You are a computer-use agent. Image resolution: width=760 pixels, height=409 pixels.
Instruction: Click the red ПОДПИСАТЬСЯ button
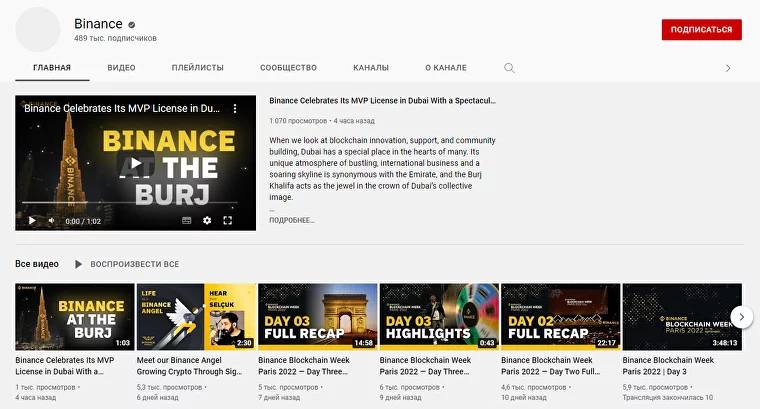(701, 30)
